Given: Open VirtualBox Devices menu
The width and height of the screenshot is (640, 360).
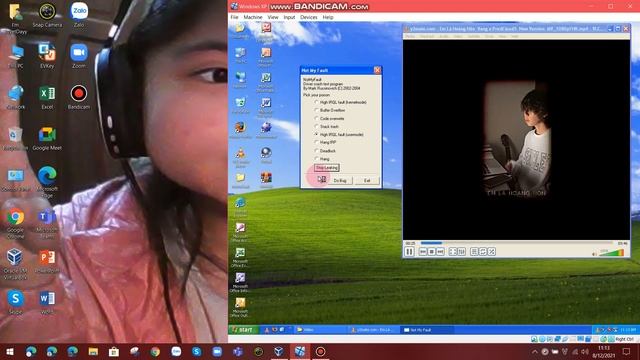Looking at the screenshot, I should click(x=309, y=17).
